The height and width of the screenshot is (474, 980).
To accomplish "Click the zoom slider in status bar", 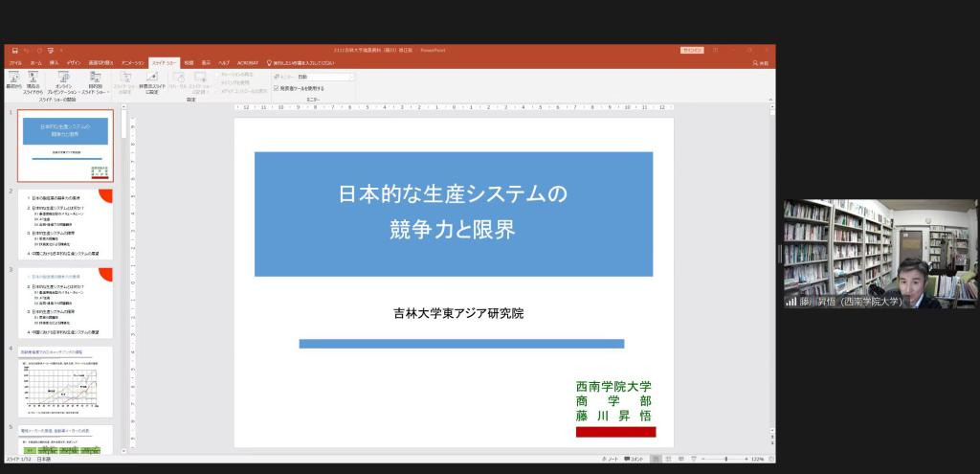I will coord(724,460).
